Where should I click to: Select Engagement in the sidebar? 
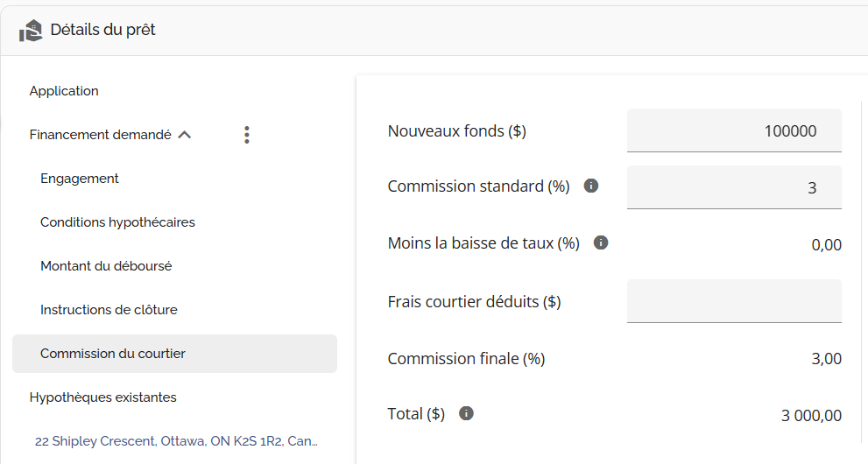pos(80,179)
